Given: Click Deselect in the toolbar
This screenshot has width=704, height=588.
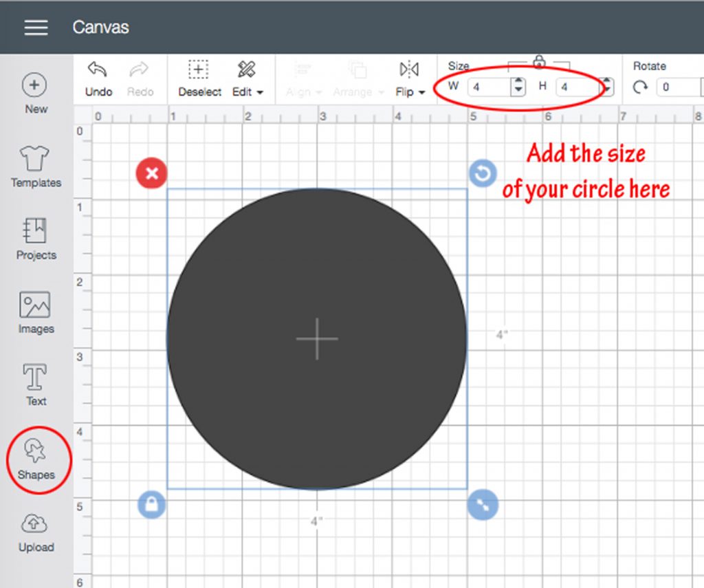Looking at the screenshot, I should [199, 79].
